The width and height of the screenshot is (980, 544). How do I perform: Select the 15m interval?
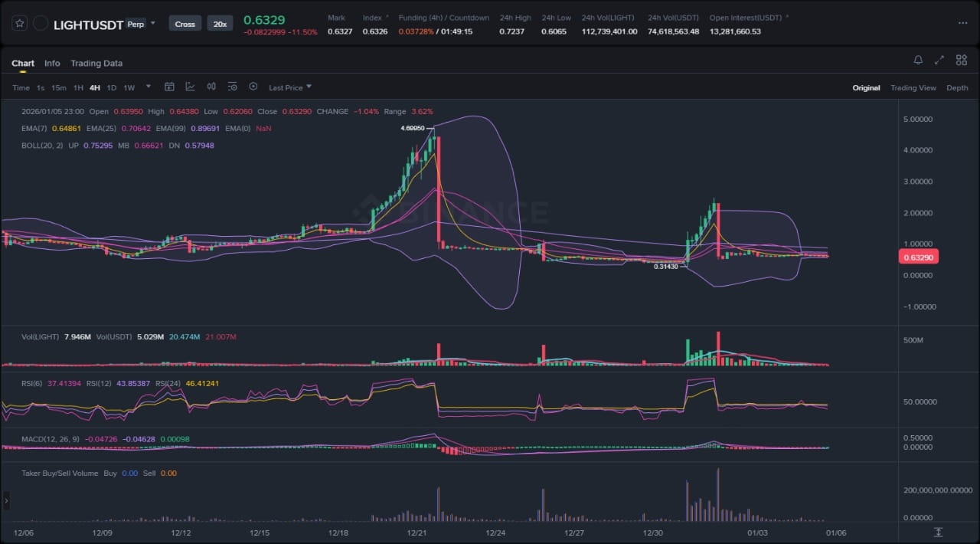[59, 87]
